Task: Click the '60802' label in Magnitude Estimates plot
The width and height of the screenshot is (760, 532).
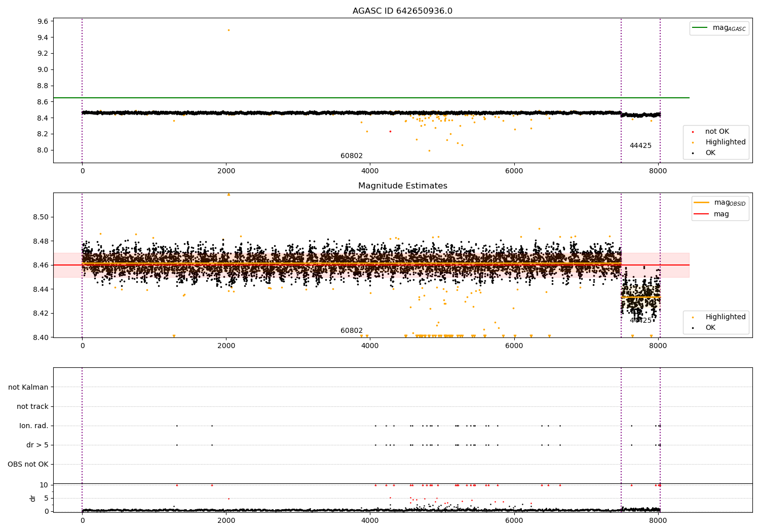Action: click(352, 331)
